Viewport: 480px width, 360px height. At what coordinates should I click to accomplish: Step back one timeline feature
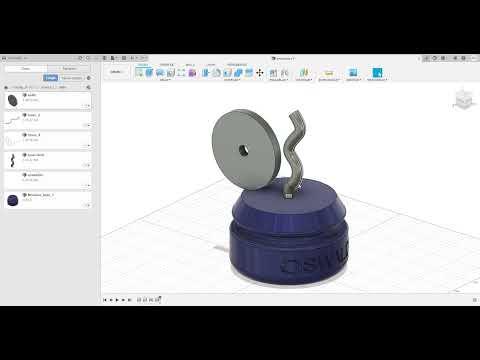pyautogui.click(x=111, y=300)
